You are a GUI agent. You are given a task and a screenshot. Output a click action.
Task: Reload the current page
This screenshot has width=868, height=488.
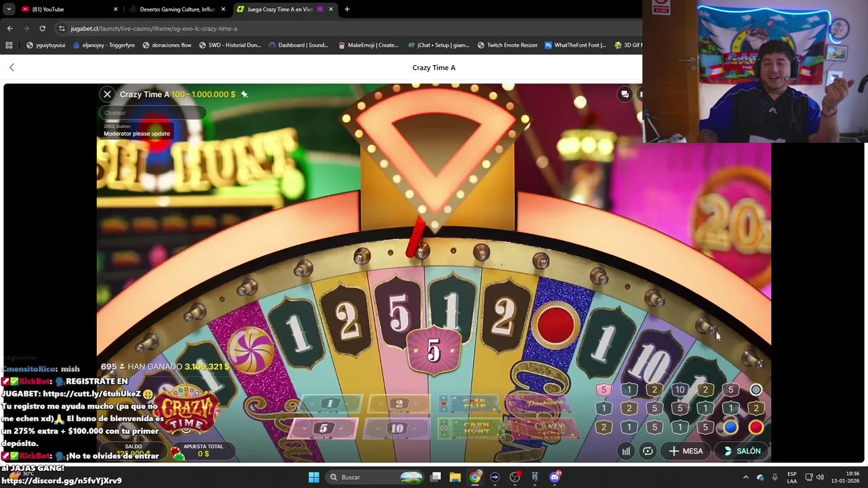pos(42,28)
